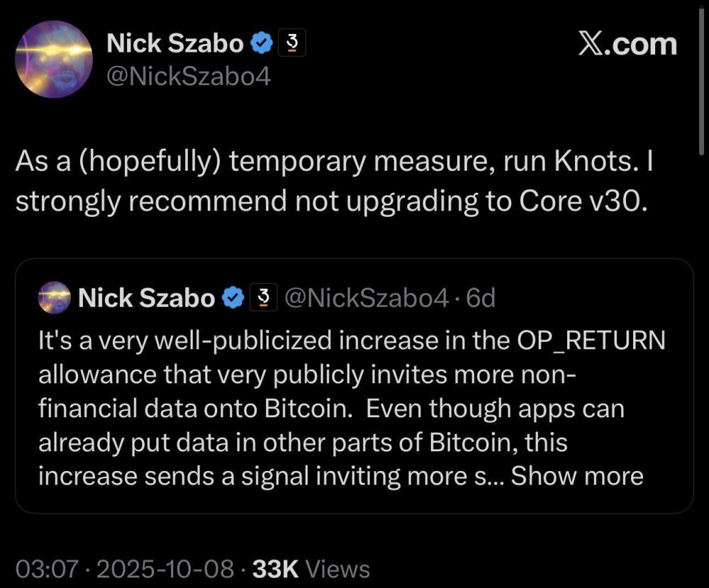Viewport: 709px width, 588px height.
Task: Click the @NickSzabo4 handle under main author name
Action: [x=189, y=76]
